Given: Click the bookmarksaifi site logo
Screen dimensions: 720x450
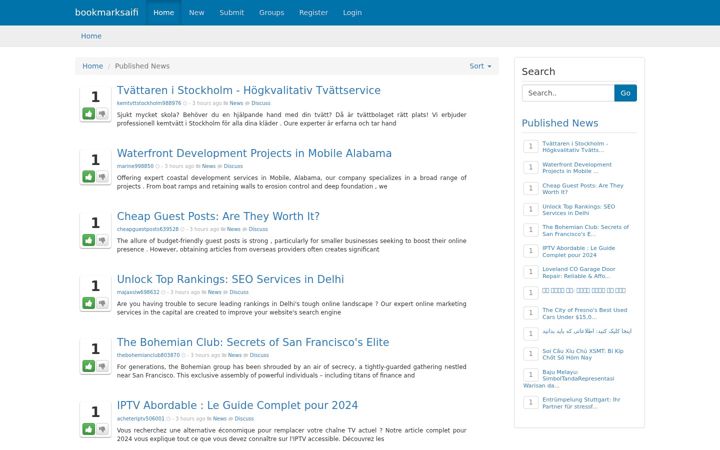Looking at the screenshot, I should pos(107,12).
